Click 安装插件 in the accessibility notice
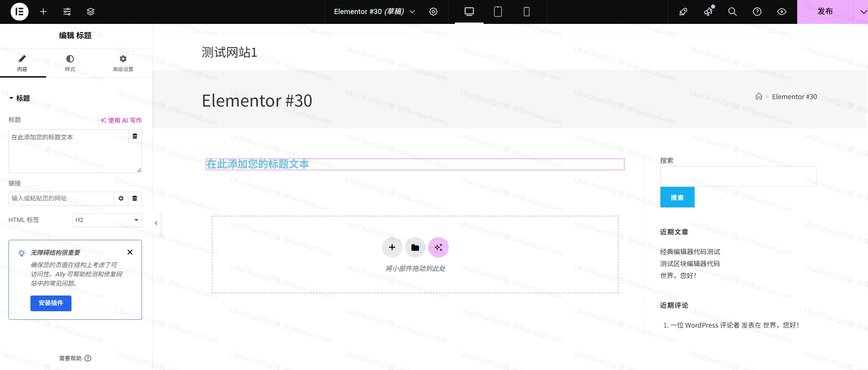868x370 pixels. pyautogui.click(x=51, y=303)
